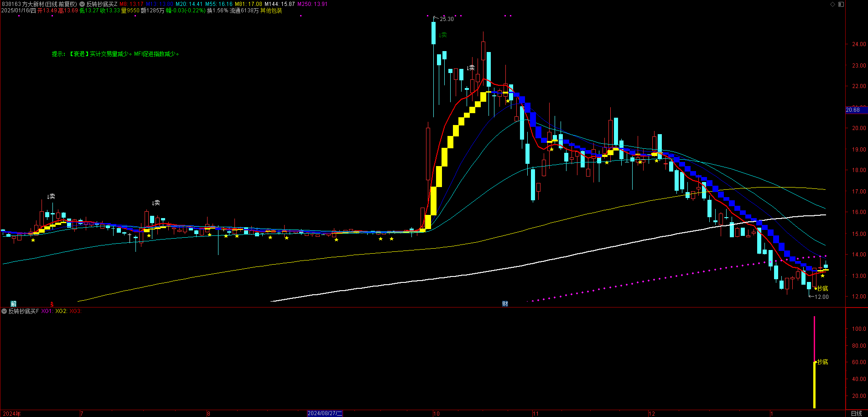Click the XG2 label in the sub-chart header
This screenshot has width=868, height=417.
coord(61,311)
